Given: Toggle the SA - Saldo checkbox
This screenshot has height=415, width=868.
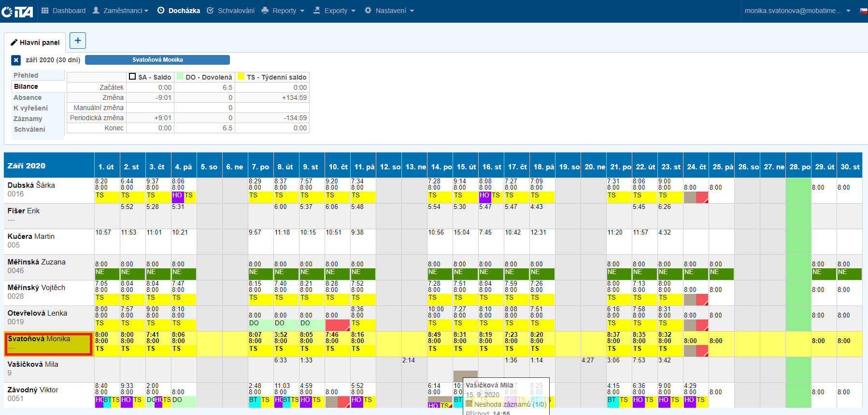Looking at the screenshot, I should click(132, 77).
